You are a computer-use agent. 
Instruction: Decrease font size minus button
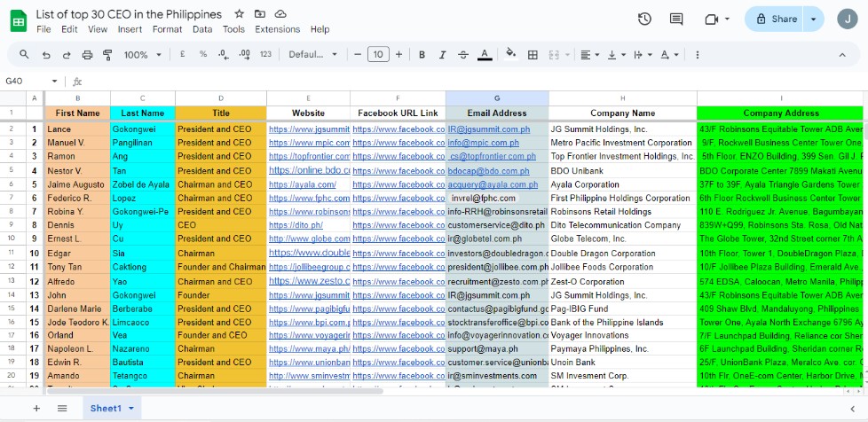tap(358, 54)
